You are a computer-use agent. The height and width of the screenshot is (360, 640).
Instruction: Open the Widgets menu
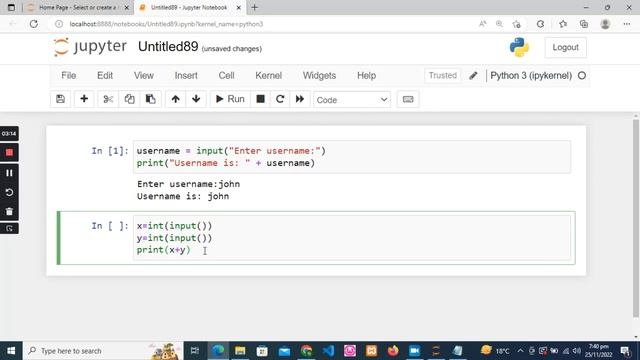(x=319, y=76)
